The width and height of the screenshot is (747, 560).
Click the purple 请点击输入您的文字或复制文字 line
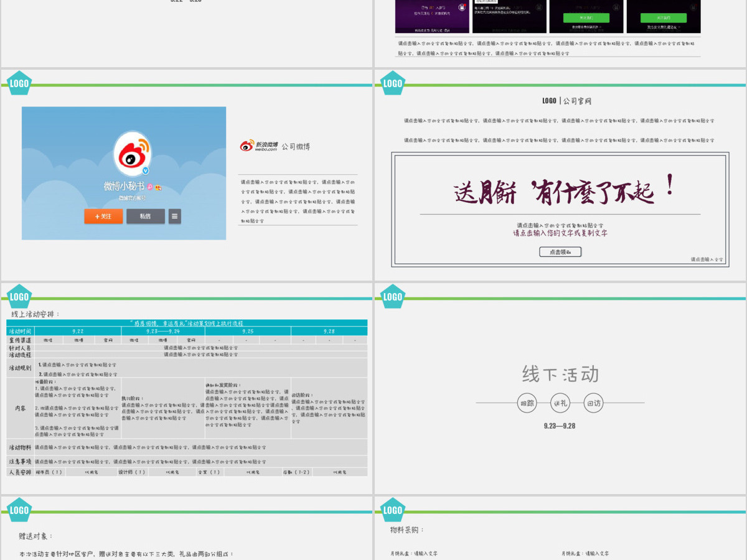560,233
